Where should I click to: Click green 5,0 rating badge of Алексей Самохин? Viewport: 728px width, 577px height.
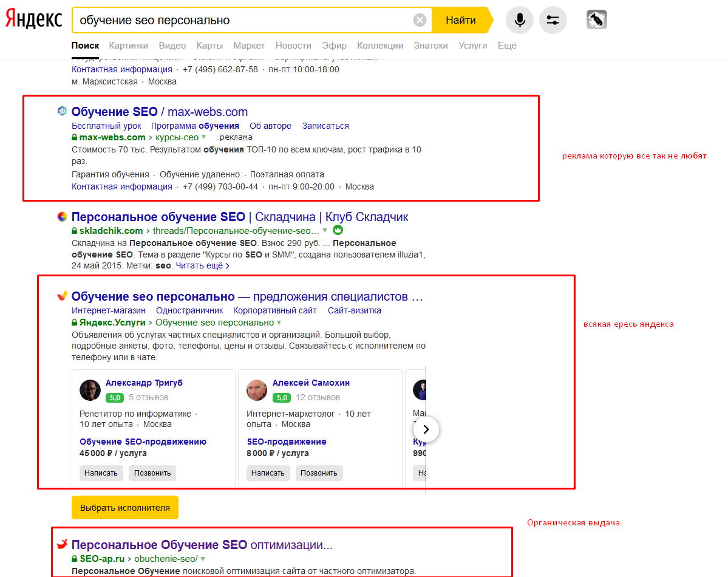282,398
